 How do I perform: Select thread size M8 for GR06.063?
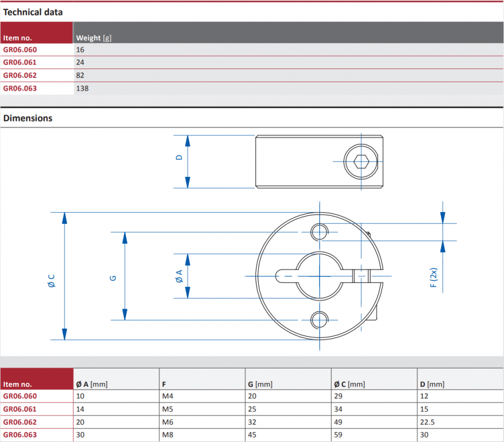(167, 435)
